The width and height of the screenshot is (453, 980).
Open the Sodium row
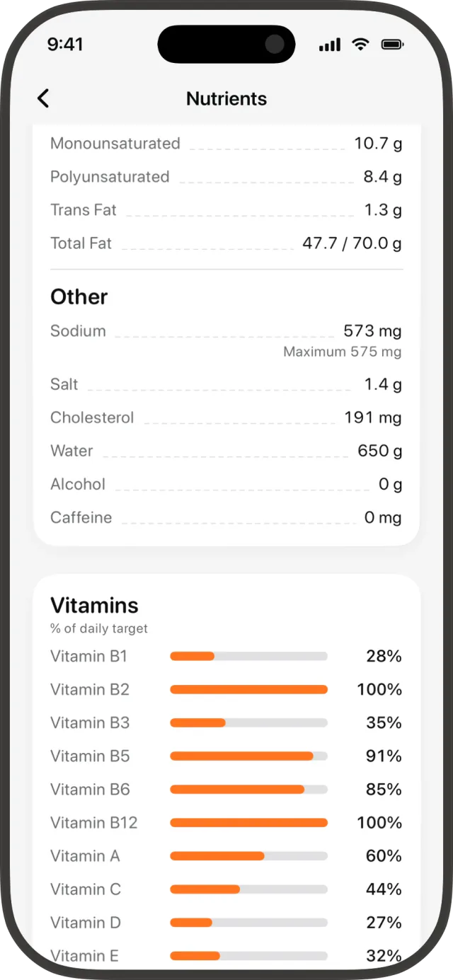click(x=226, y=331)
